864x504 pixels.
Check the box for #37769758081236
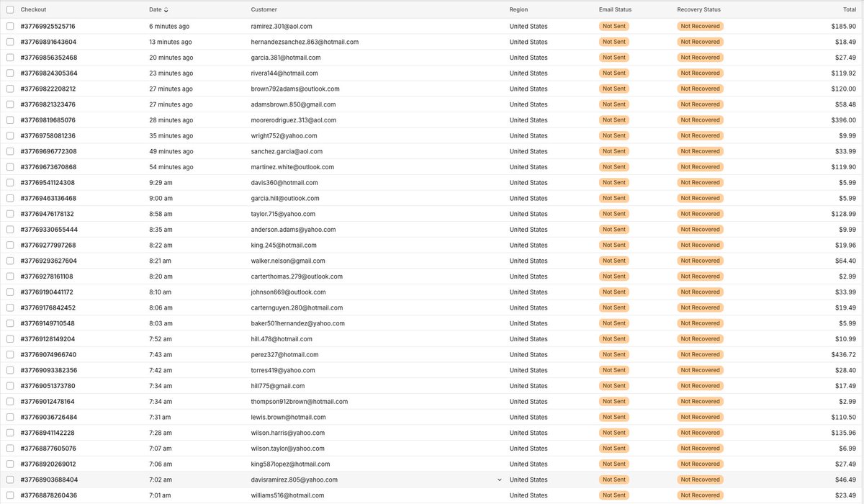pos(10,135)
